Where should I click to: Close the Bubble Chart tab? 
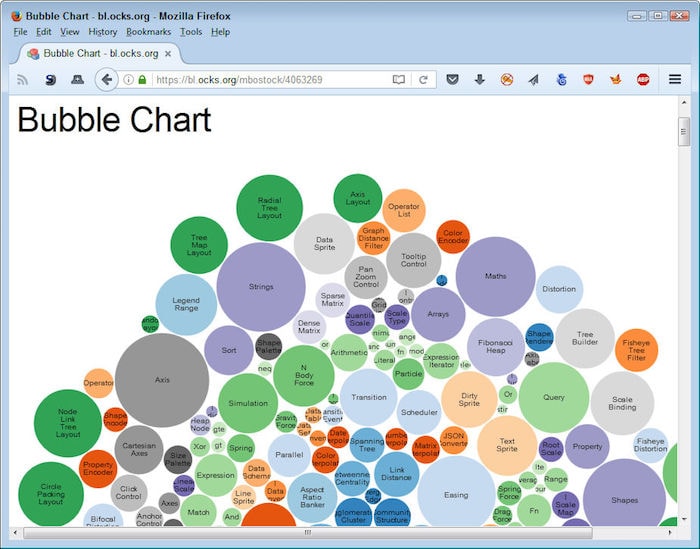click(x=168, y=54)
